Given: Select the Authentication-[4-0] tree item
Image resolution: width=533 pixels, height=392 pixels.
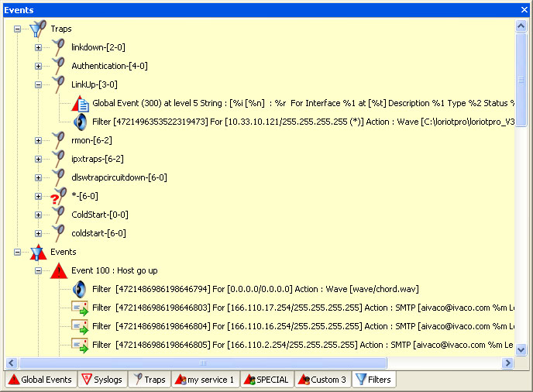Looking at the screenshot, I should 109,66.
